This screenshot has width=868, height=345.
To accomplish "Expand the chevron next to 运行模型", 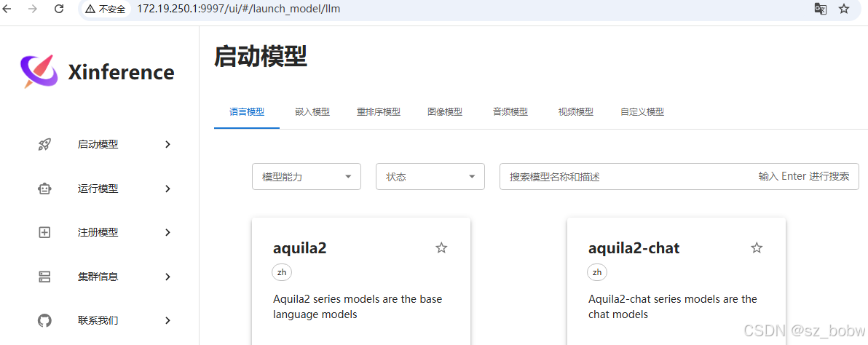I will pyautogui.click(x=167, y=189).
